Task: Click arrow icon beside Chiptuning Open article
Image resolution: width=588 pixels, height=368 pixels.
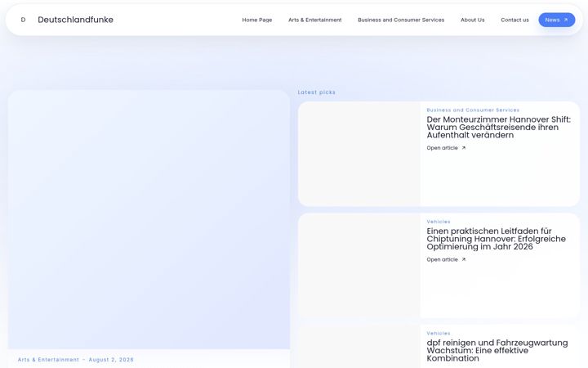Action: 464,259
